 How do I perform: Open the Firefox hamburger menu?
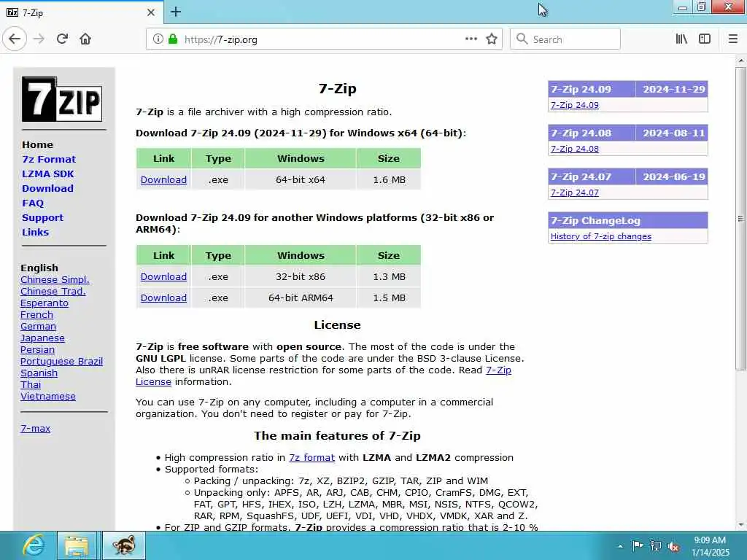(733, 39)
